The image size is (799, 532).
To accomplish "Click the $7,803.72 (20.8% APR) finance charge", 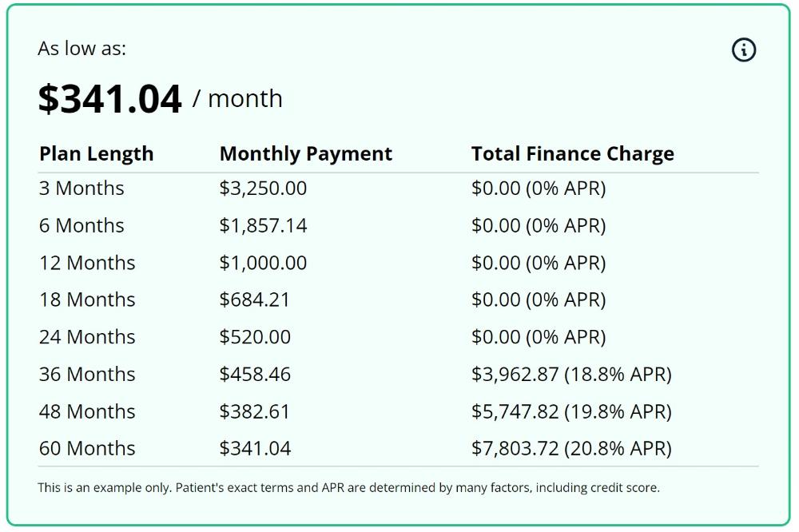I will click(x=571, y=448).
